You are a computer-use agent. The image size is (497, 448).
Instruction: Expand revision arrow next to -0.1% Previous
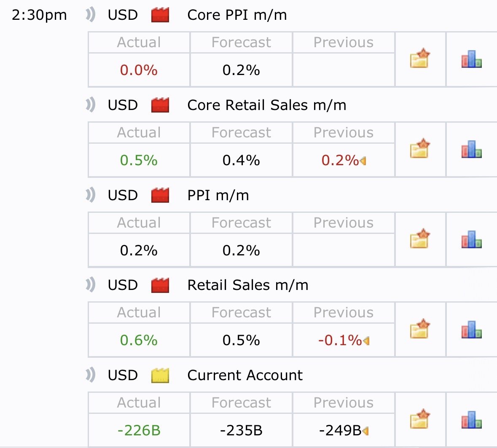coord(366,341)
